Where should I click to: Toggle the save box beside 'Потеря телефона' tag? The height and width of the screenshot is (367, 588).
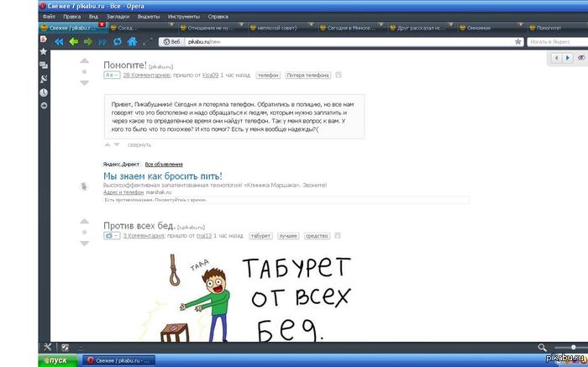339,75
